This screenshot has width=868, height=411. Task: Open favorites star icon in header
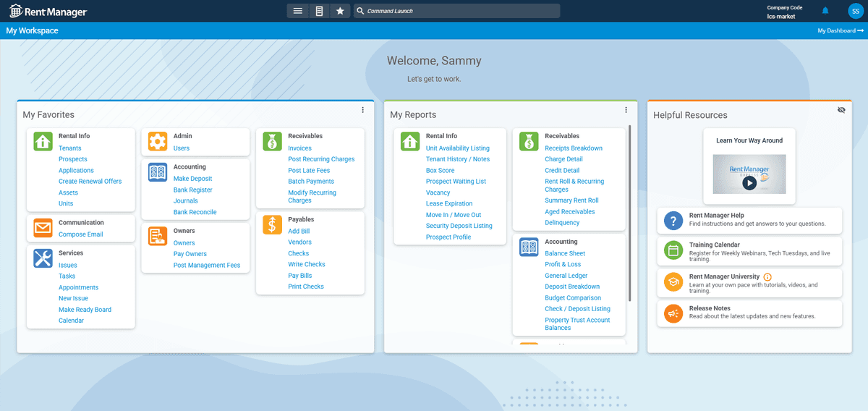tap(341, 11)
